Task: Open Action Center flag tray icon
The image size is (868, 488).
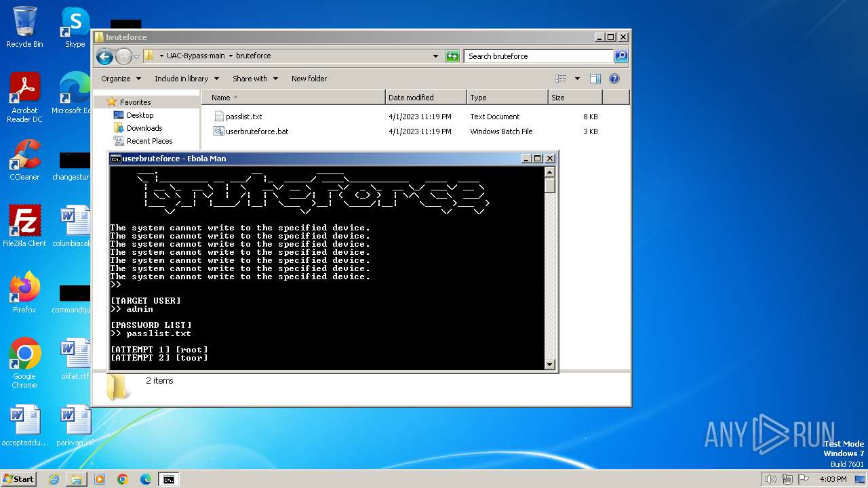Action: tap(804, 479)
